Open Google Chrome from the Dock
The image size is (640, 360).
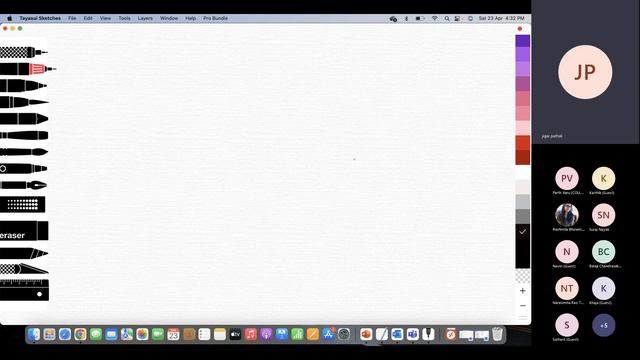[x=80, y=335]
